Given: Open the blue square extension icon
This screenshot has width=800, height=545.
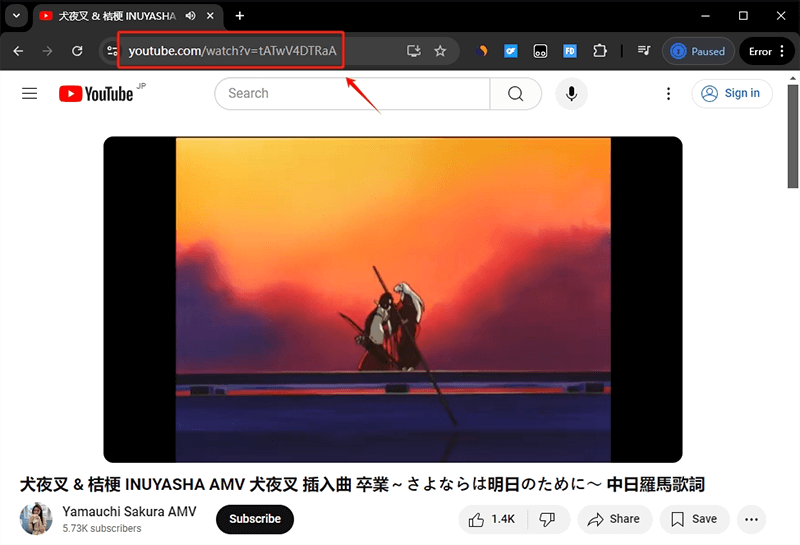Looking at the screenshot, I should (x=511, y=51).
